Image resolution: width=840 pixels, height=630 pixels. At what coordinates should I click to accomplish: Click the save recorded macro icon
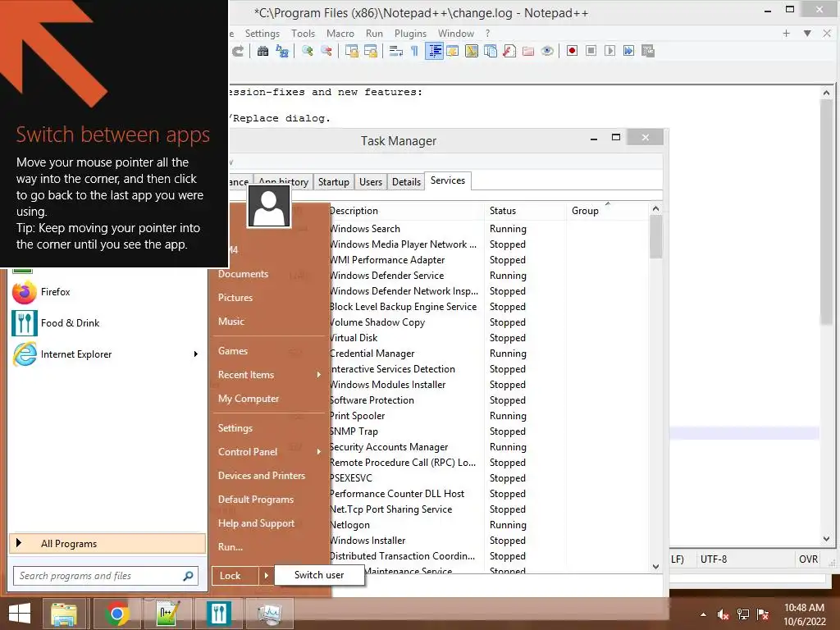[648, 51]
